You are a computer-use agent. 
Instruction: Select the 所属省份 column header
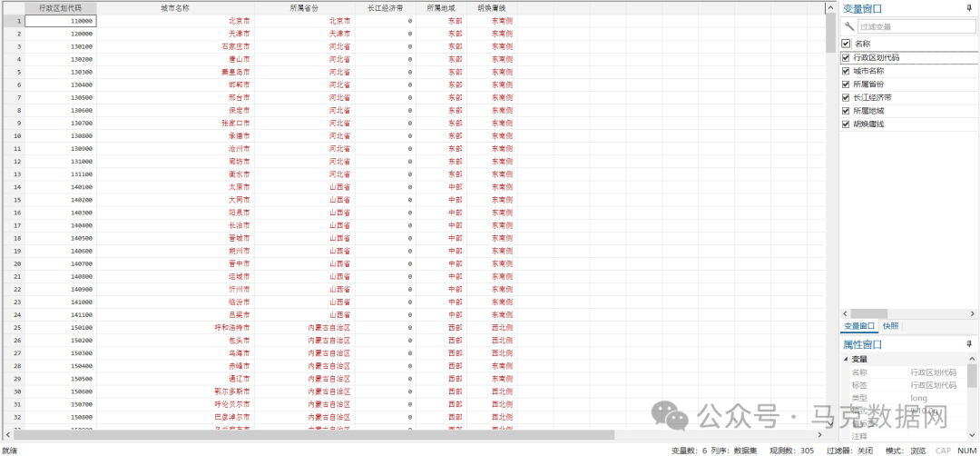click(304, 9)
